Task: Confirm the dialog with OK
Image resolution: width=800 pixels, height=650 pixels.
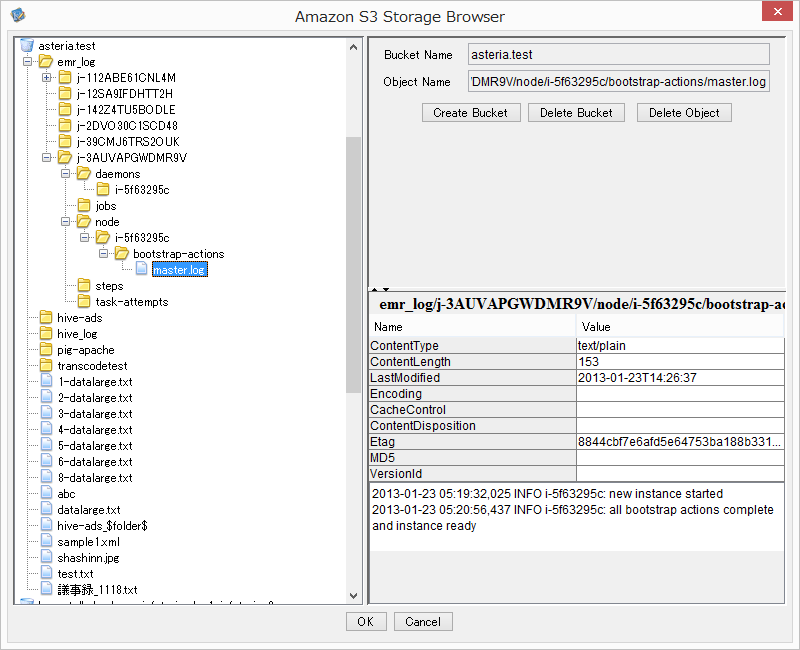Action: click(365, 621)
